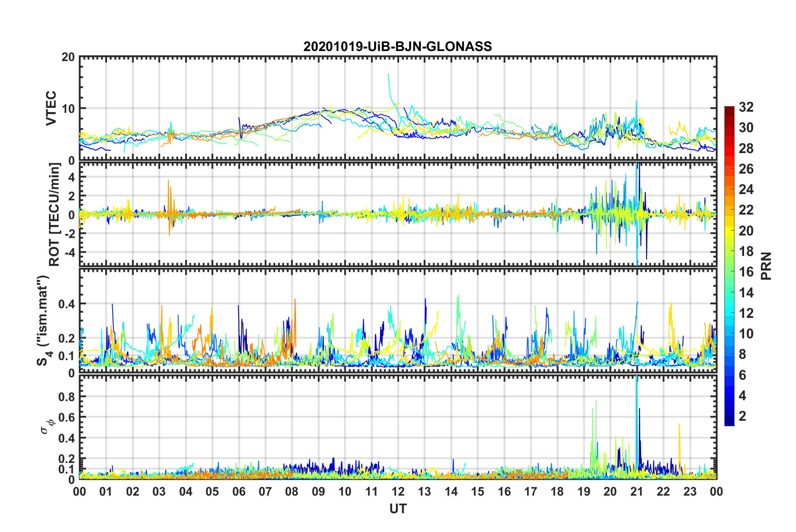Click the 15 tick label on UT axis

[478, 491]
